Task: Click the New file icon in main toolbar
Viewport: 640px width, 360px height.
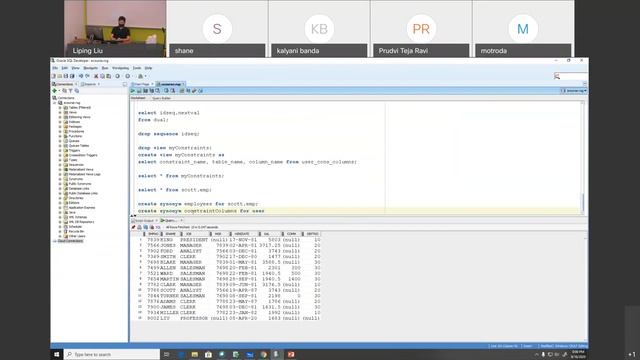Action: pos(53,76)
